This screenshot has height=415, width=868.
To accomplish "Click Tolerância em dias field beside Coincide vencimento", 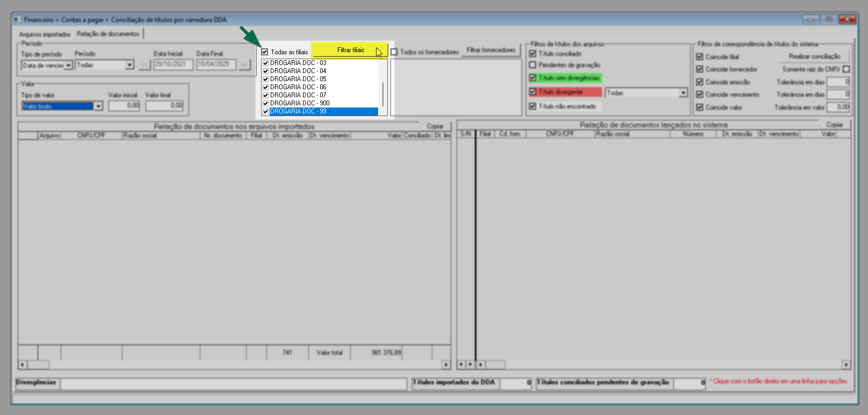I will pos(838,95).
